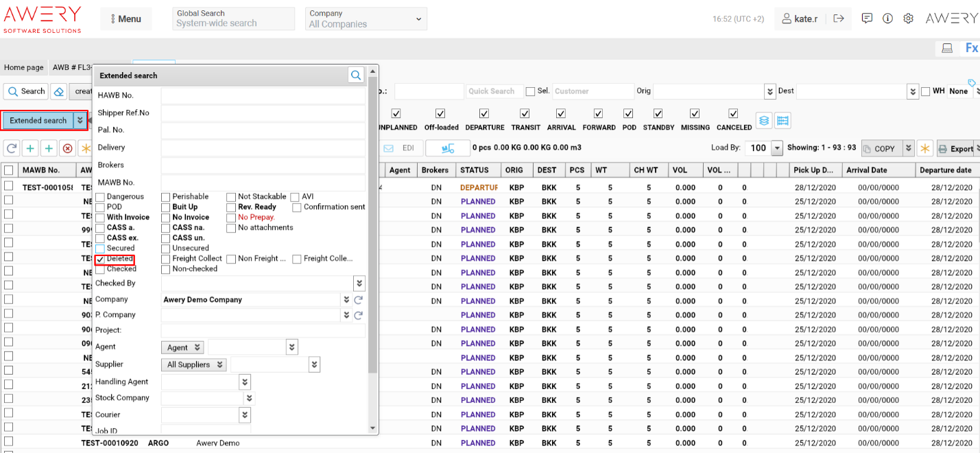This screenshot has height=453, width=980.
Task: Click the abacus calculation icon
Action: 783,120
